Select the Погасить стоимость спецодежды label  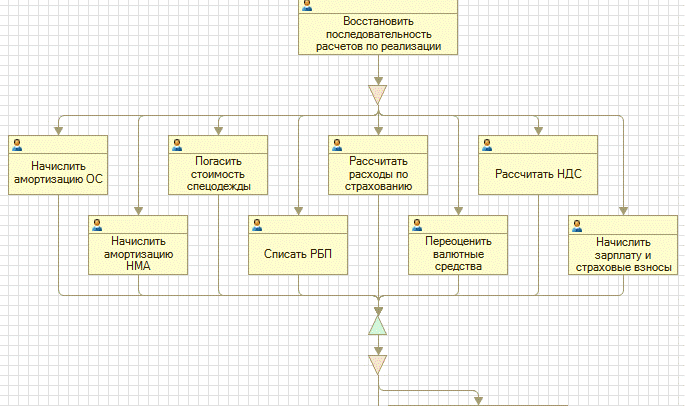[218, 174]
